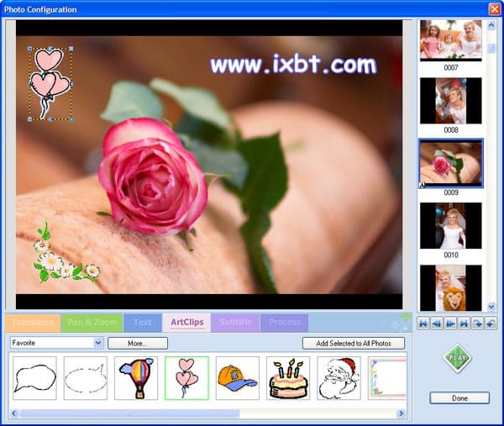Rotate the photo clockwise

click(x=477, y=323)
